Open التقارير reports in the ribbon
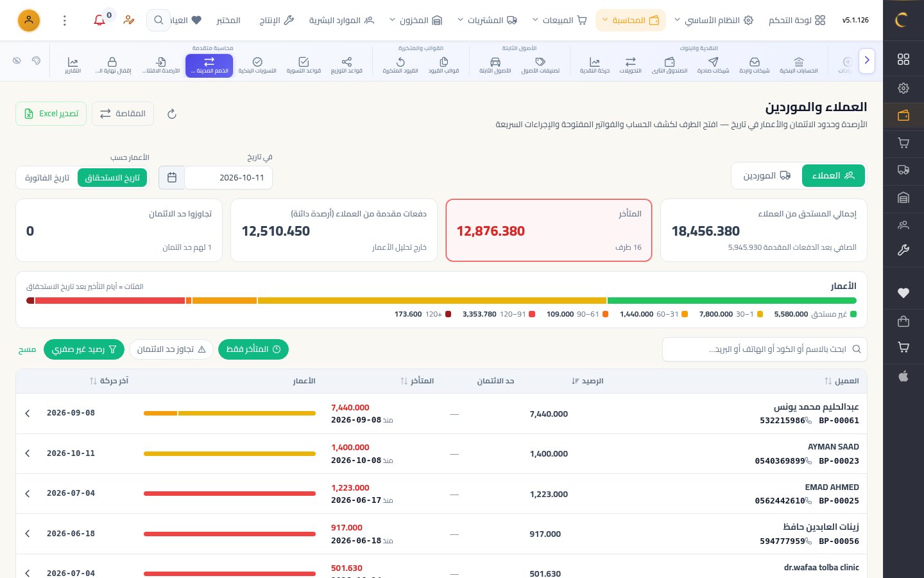Image resolution: width=924 pixels, height=578 pixels. pos(73,65)
